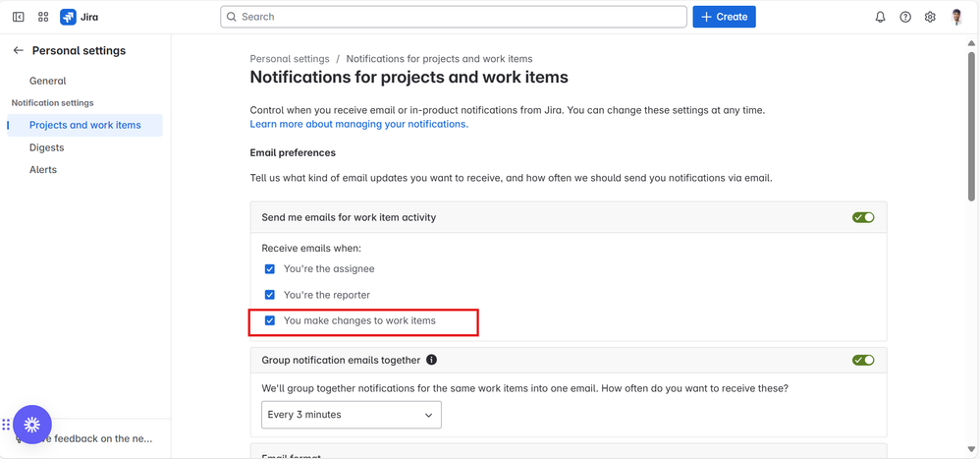Uncheck "You're the reporter" checkbox
The height and width of the screenshot is (459, 980).
270,295
